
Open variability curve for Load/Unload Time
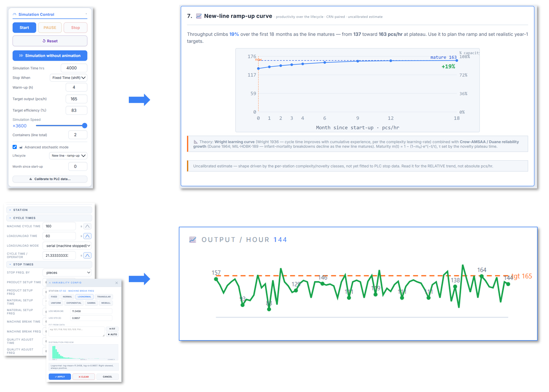click(x=87, y=236)
